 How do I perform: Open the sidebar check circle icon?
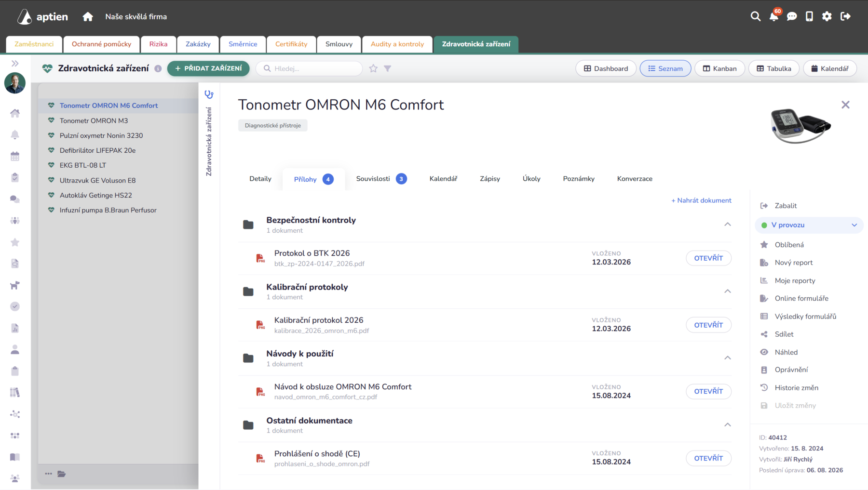pos(15,306)
